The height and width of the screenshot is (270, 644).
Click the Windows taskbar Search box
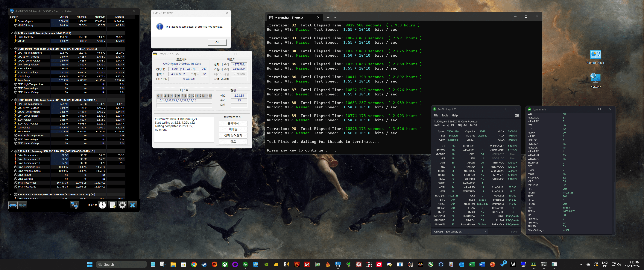click(121, 264)
